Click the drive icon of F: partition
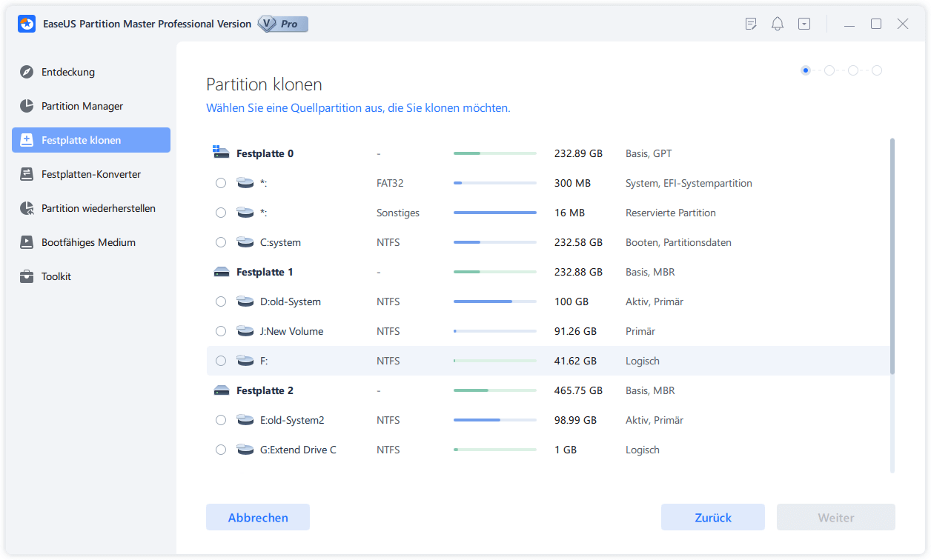Screen dimensions: 931x560 pyautogui.click(x=245, y=361)
